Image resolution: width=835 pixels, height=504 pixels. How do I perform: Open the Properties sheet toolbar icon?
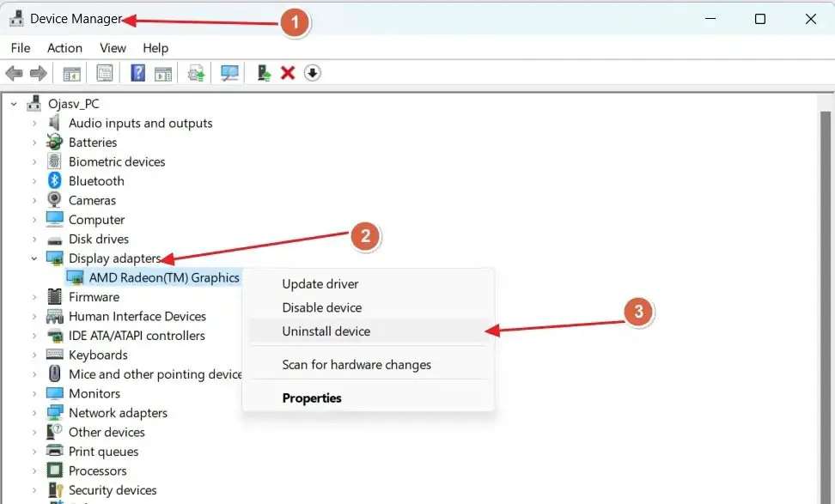point(105,73)
